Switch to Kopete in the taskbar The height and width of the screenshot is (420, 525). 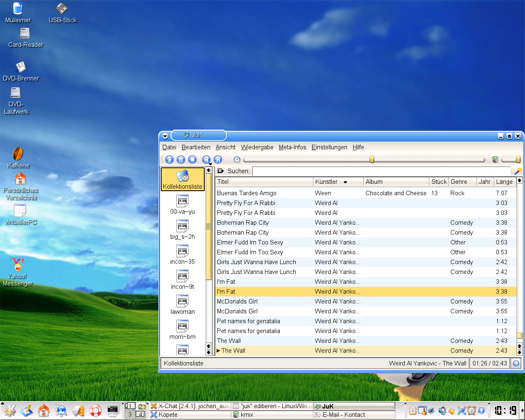168,415
